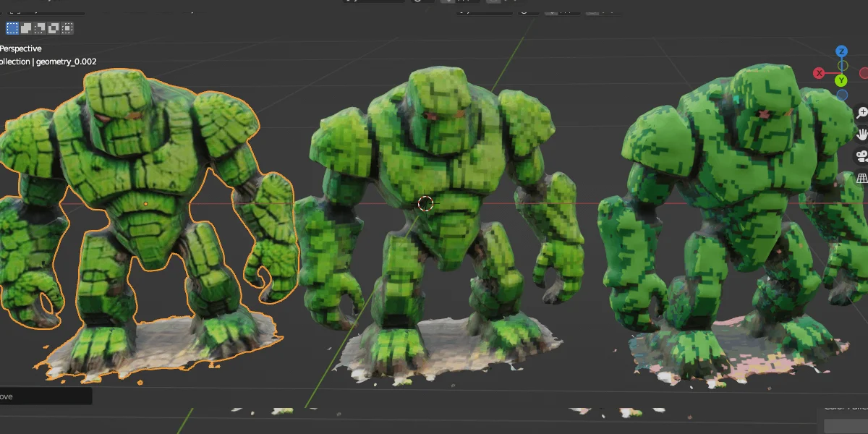Toggle orthographic view via the grid icon
The width and height of the screenshot is (868, 434).
tap(861, 177)
